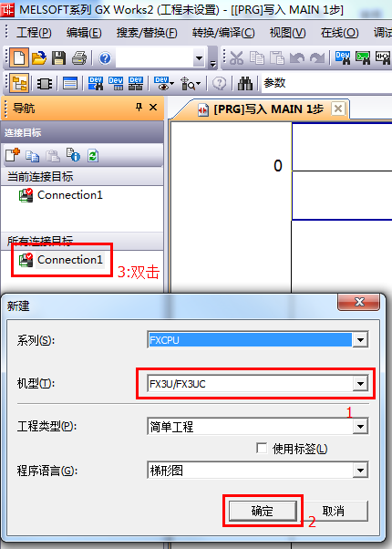392x549 pixels.
Task: Expand the 机型 FX3U/FX3UC dropdown
Action: 360,384
